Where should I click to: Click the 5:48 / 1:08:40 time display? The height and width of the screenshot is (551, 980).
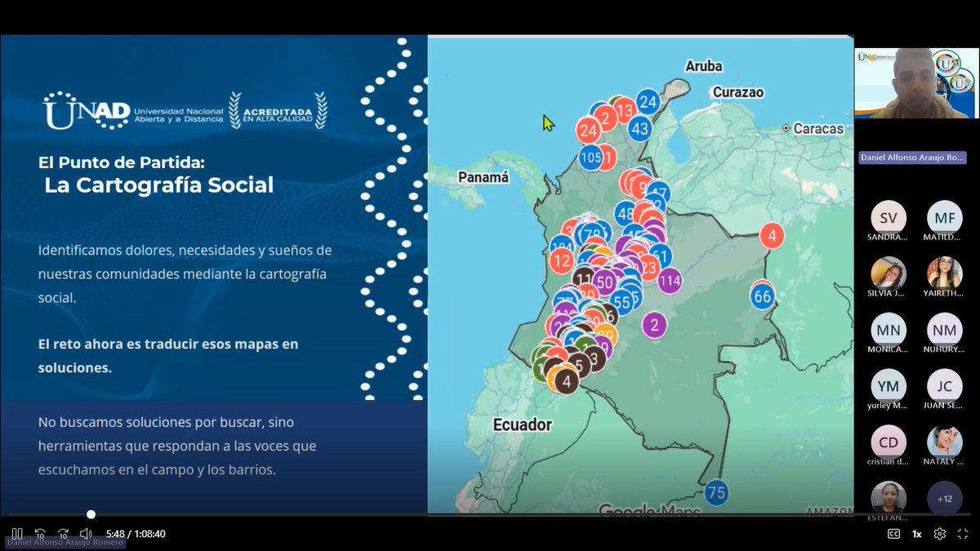(136, 534)
